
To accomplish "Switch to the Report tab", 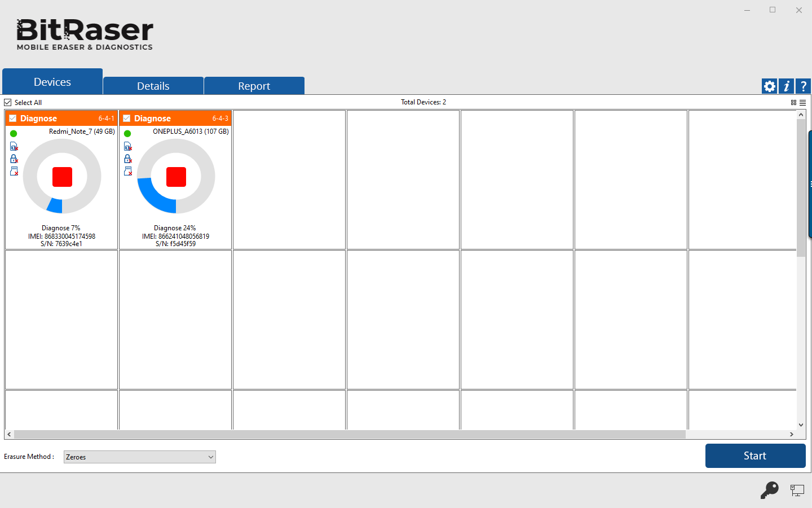I will point(254,86).
